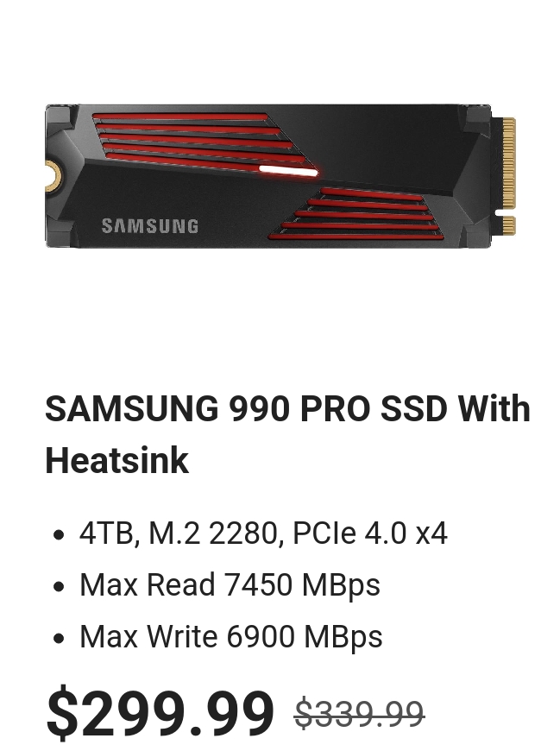Click the bullet dot before Max Write

pos(59,638)
